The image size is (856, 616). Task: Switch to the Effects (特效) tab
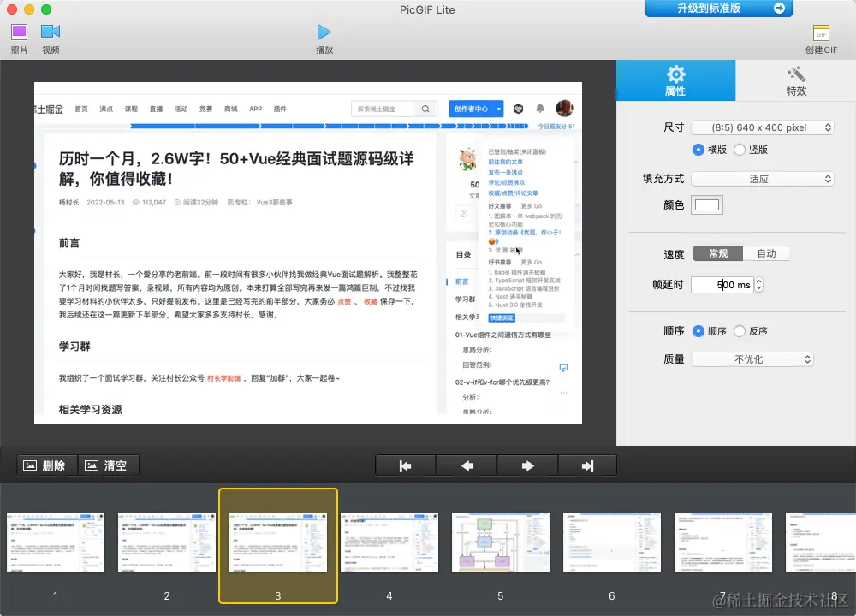click(x=796, y=80)
